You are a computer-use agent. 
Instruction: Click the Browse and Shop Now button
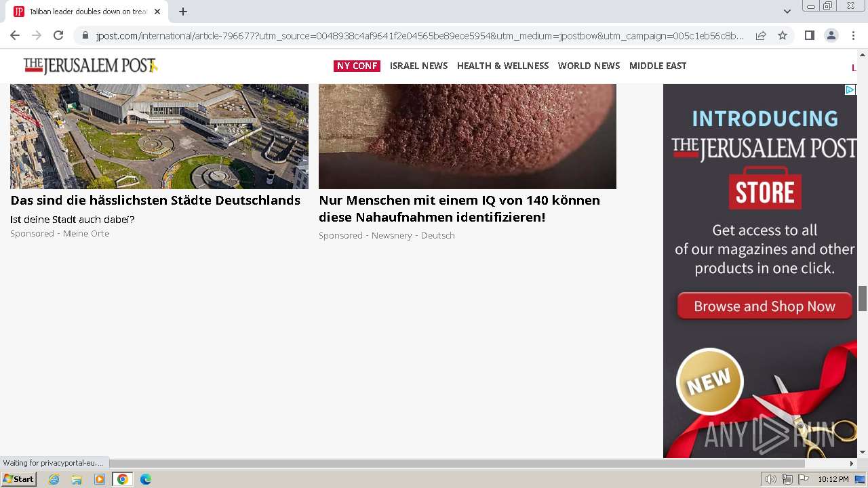coord(764,306)
